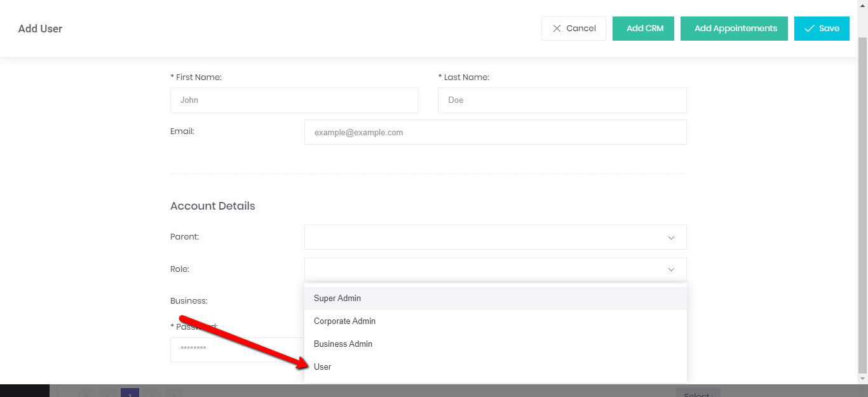Click into the Last Name field
868x397 pixels.
coord(562,100)
